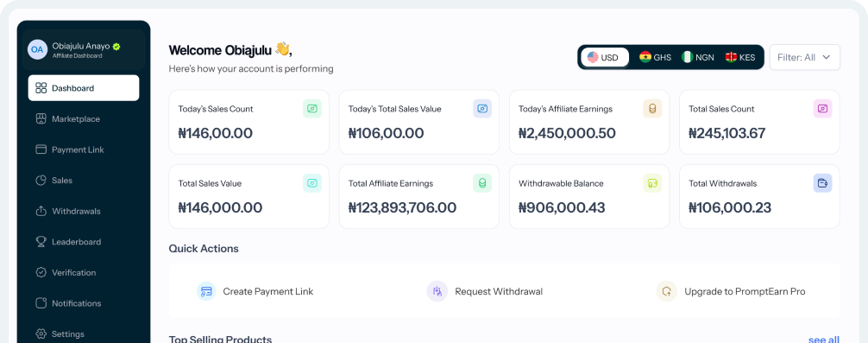Image resolution: width=868 pixels, height=343 pixels.
Task: Click the Request Withdrawal icon
Action: click(x=437, y=291)
